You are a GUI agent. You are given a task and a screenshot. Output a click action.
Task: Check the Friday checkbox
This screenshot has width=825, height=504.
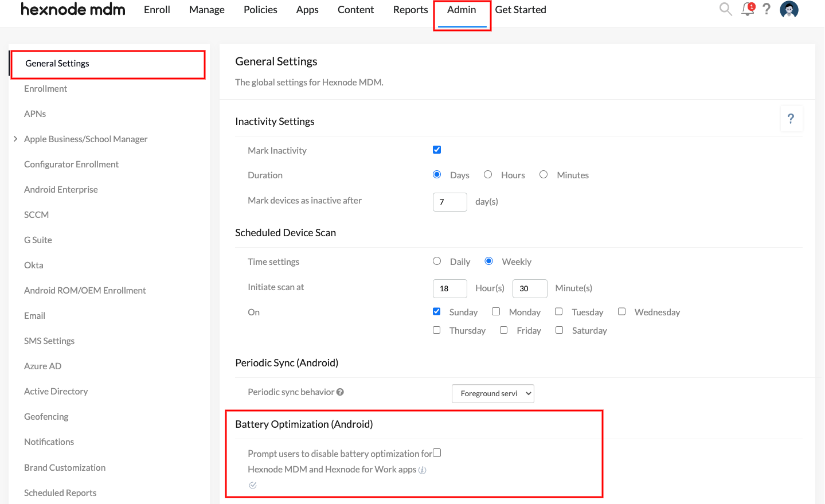(x=504, y=330)
